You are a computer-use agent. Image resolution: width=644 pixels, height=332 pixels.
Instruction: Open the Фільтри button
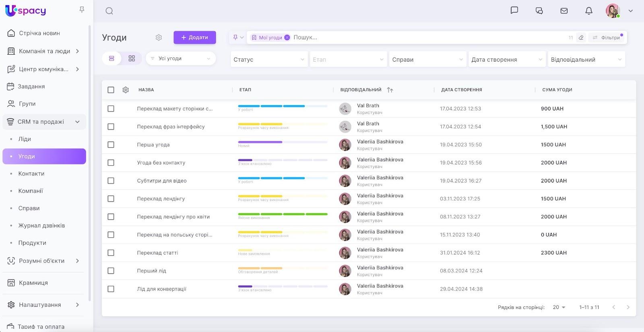click(x=607, y=37)
